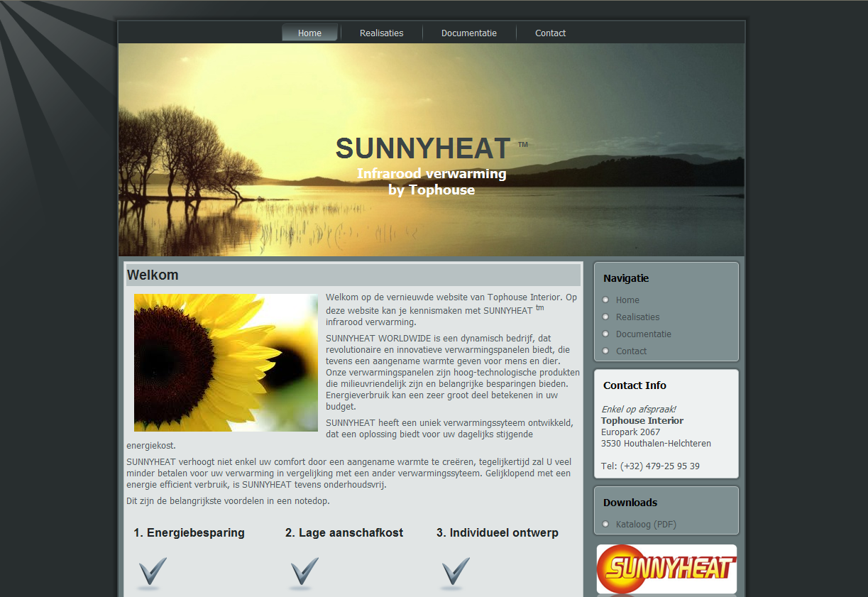
Task: Open Realisaties link in Navigatie sidebar
Action: 637,317
